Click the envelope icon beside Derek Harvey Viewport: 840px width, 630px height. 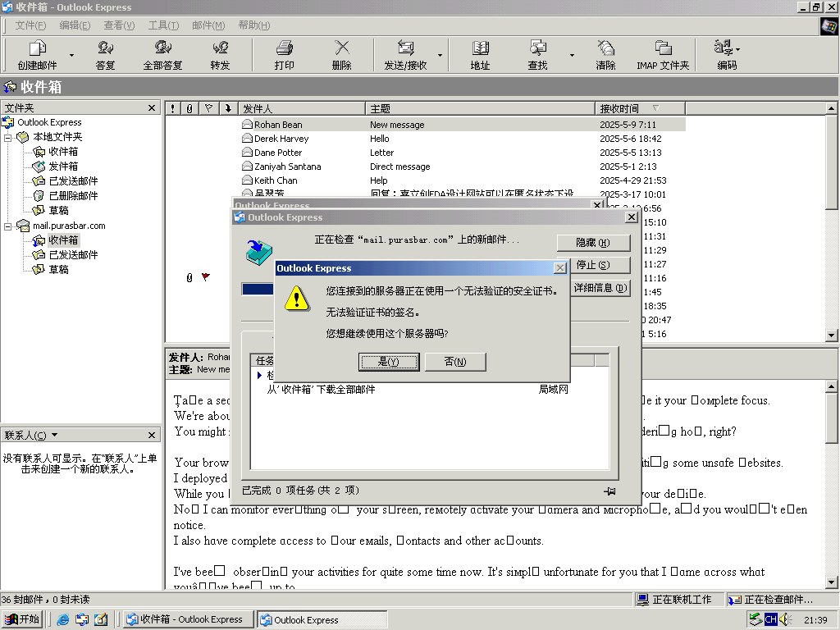click(x=247, y=138)
